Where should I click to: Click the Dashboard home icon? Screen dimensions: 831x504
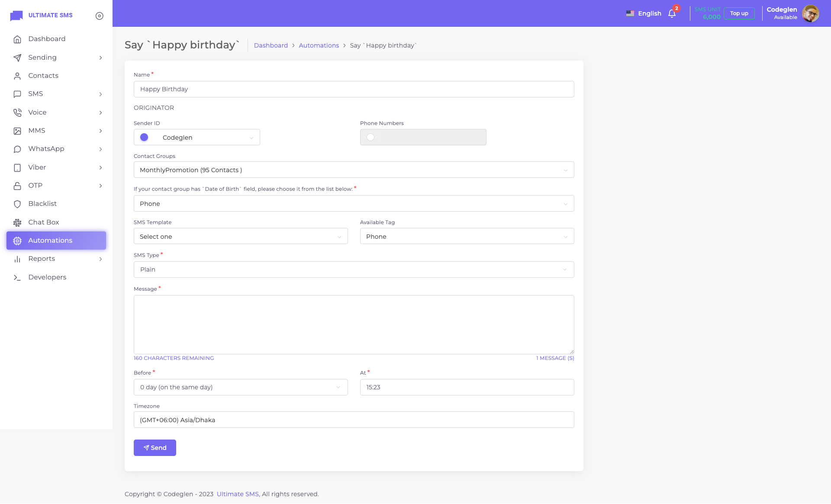click(17, 39)
